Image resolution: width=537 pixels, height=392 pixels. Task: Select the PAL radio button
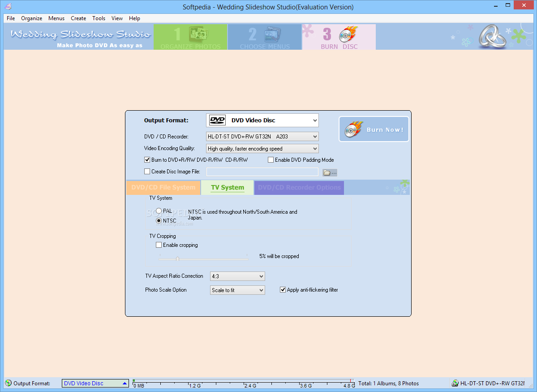point(159,211)
